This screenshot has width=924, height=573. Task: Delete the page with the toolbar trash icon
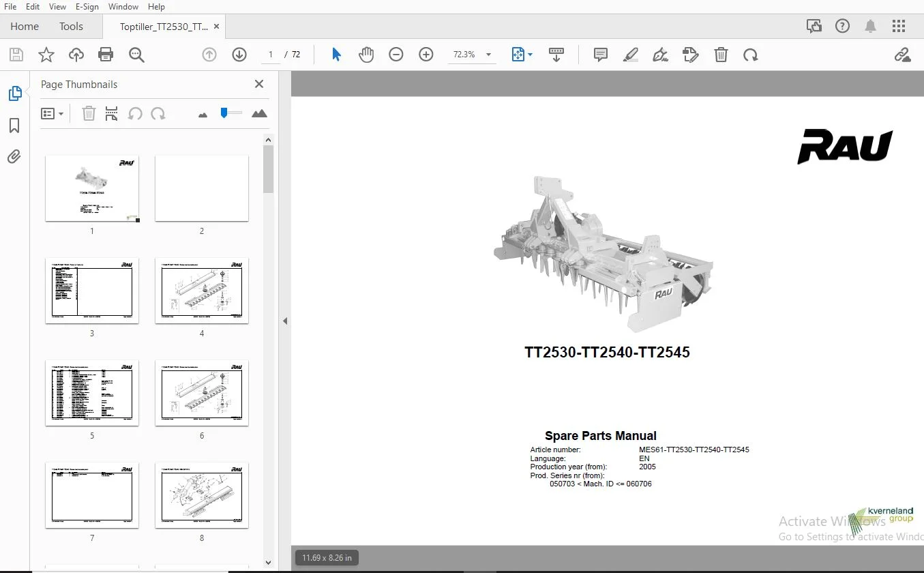coord(721,55)
